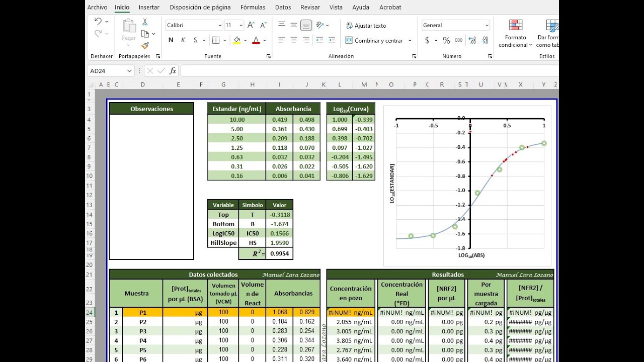
Task: Open the Calibri font name dropdown
Action: [x=220, y=25]
